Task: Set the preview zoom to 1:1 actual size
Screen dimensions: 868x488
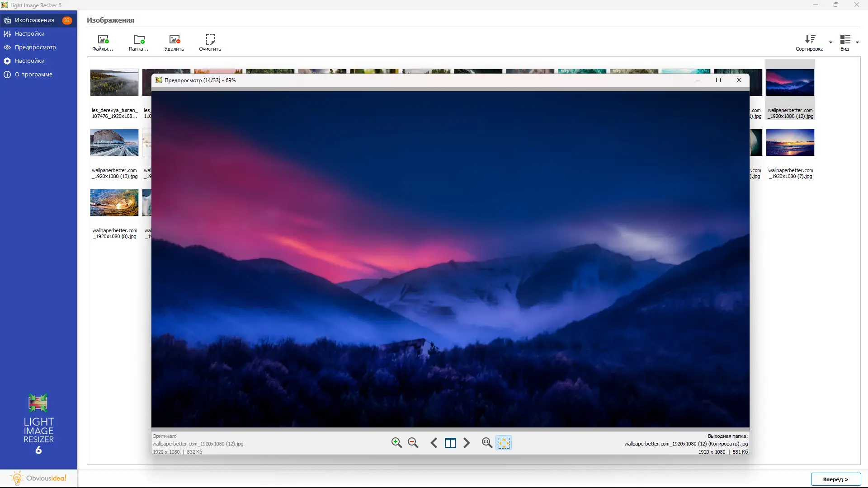Action: tap(486, 443)
